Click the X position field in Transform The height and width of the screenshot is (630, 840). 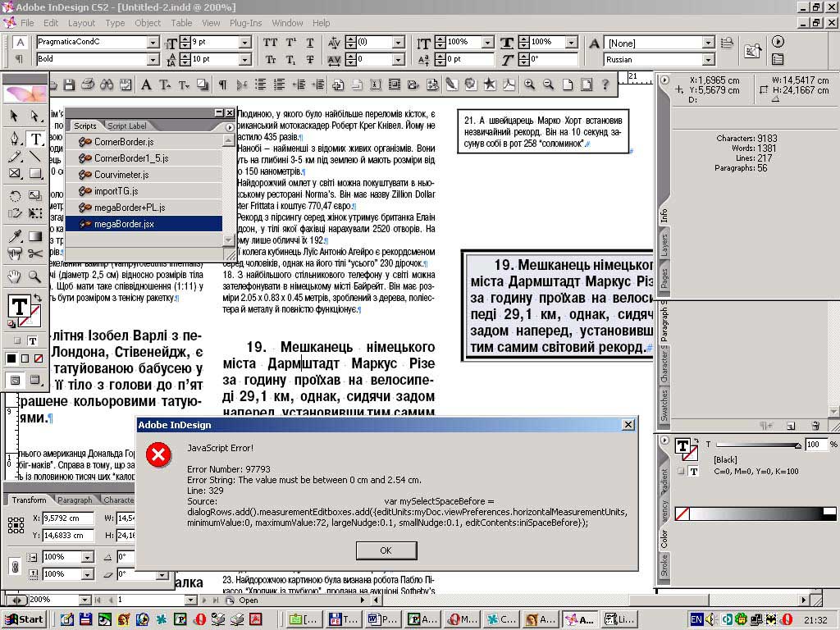[68, 518]
